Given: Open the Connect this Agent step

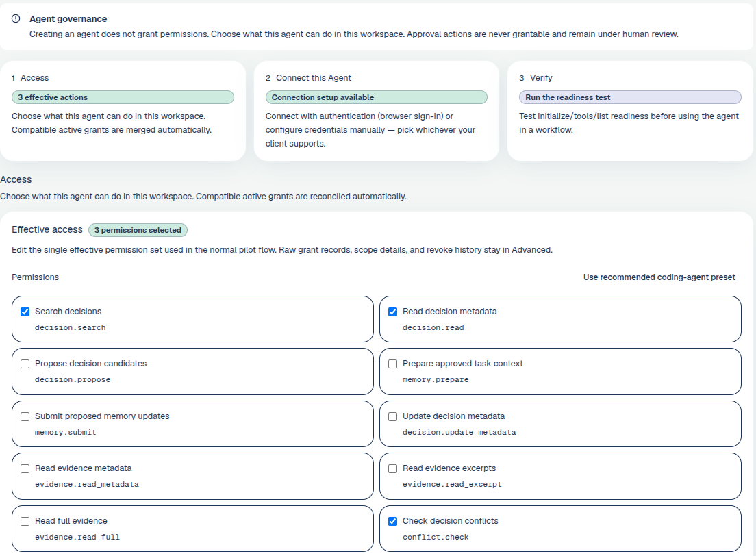Looking at the screenshot, I should [377, 111].
